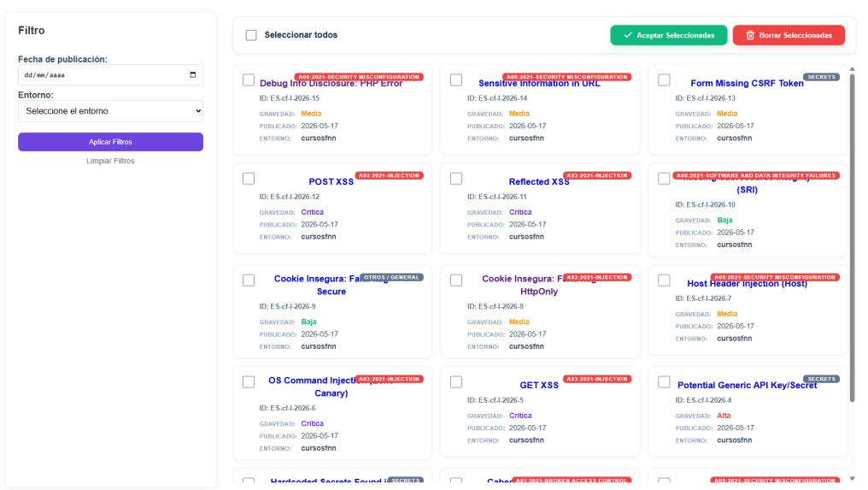Open the date picker calendar icon
The image size is (868, 490).
(x=192, y=75)
